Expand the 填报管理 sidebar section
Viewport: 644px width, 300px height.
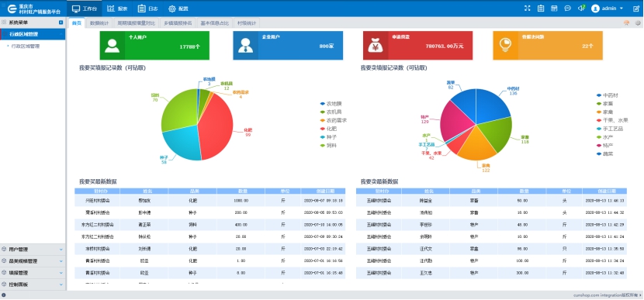tap(33, 273)
